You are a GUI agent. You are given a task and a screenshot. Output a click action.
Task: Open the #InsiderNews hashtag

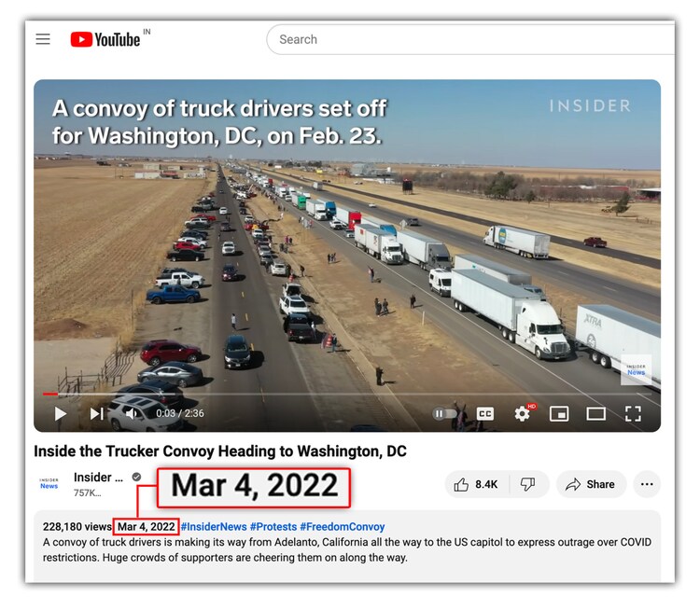[214, 527]
